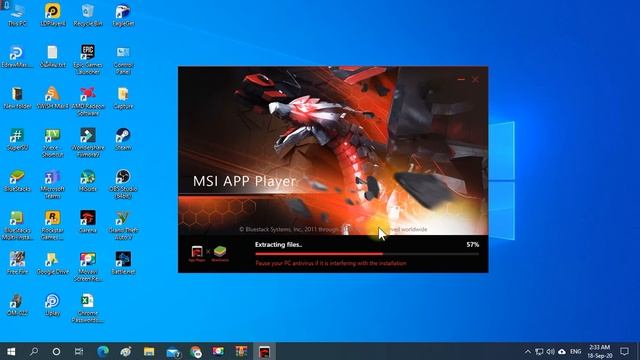Viewport: 640px width, 360px height.
Task: Open Cortana from the taskbar
Action: (x=56, y=351)
